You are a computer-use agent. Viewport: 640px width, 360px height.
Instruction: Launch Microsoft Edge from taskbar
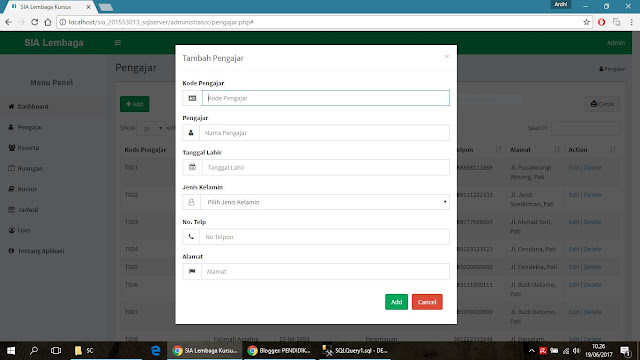[156, 351]
